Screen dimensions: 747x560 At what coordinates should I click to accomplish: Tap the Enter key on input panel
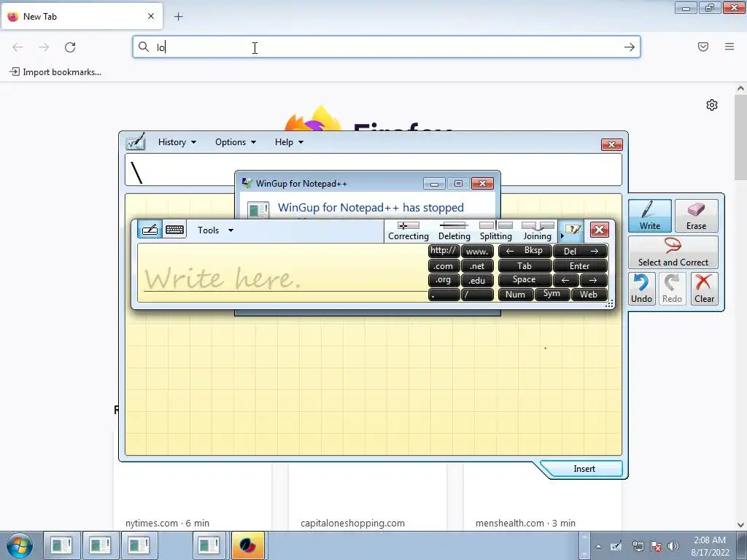point(580,265)
